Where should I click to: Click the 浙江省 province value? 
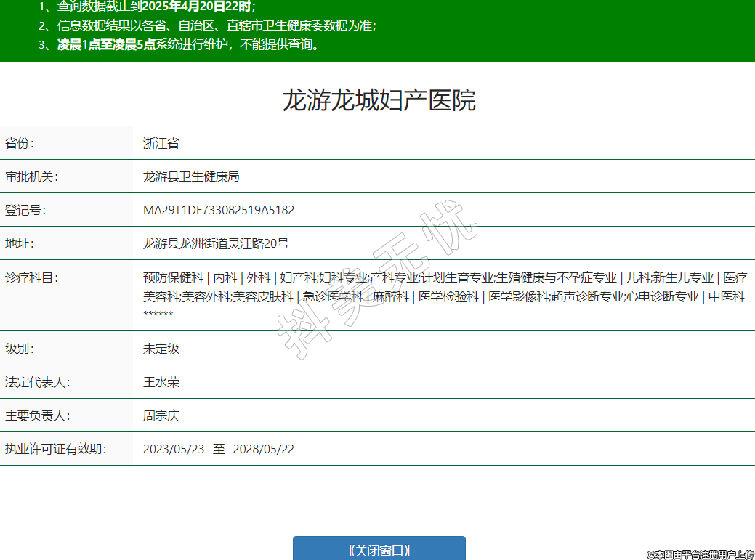[x=161, y=143]
